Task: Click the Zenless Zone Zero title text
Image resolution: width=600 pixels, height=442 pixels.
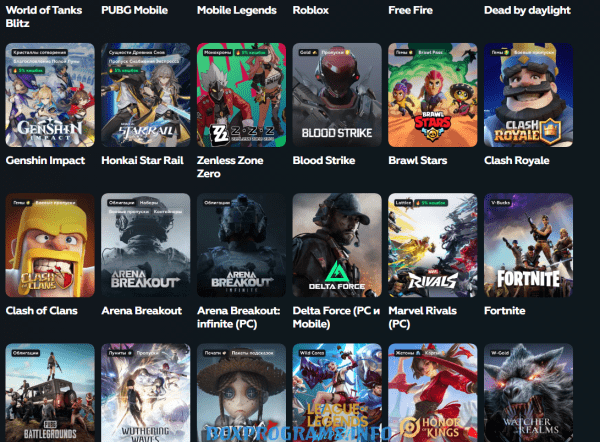Action: tap(230, 167)
